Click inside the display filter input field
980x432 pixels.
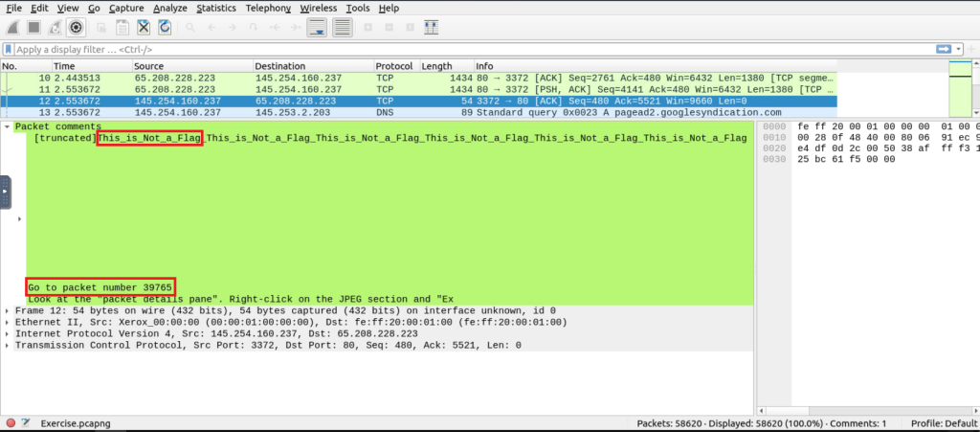(x=383, y=49)
